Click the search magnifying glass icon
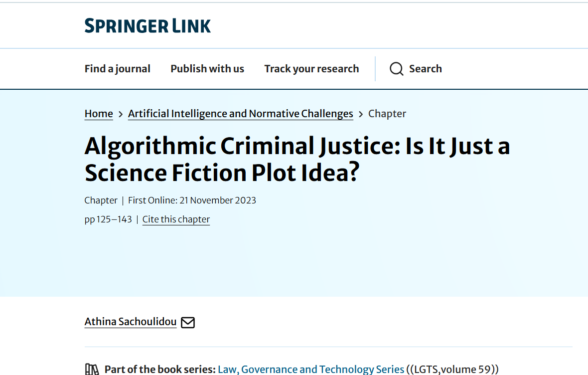 [396, 69]
